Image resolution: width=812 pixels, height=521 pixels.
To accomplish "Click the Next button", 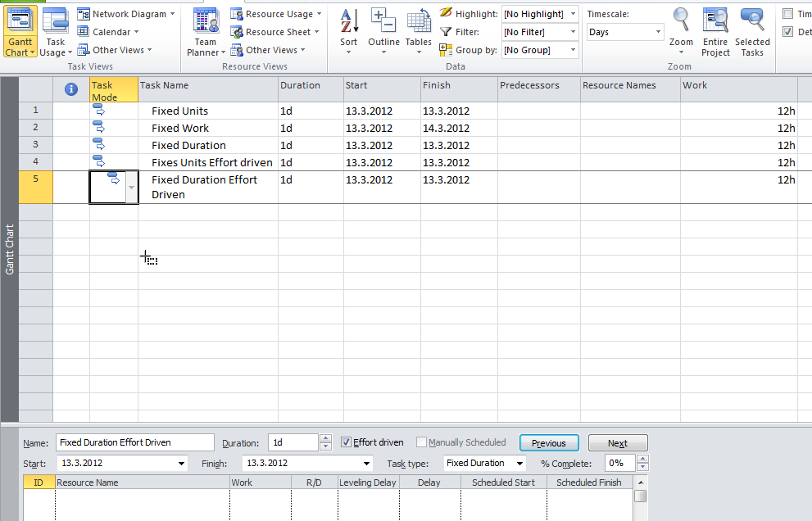I will pyautogui.click(x=617, y=443).
